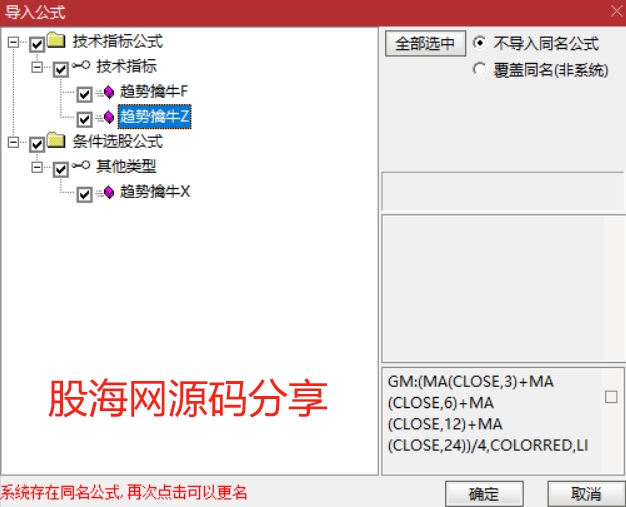Close the 导入公式 dialog window
Screen dimensions: 626x507
(x=617, y=11)
